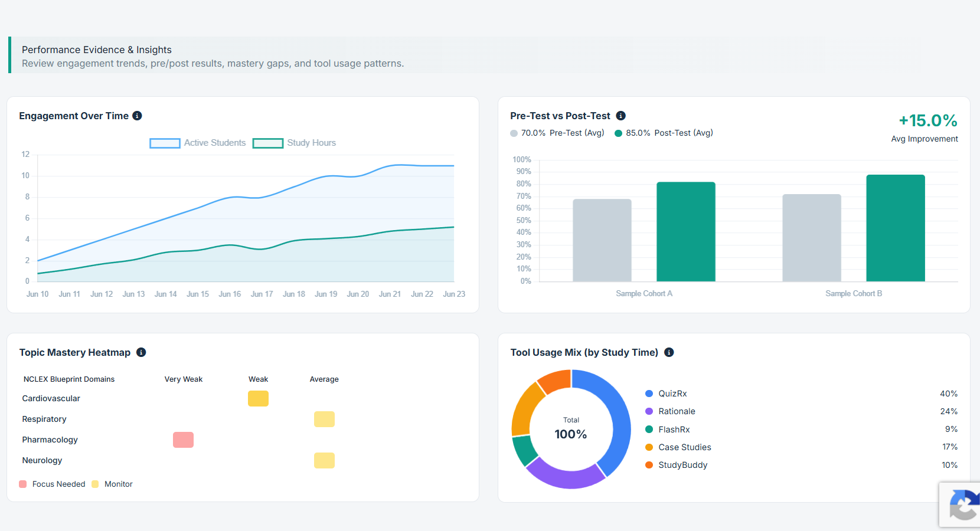Click the QuizRx blue legend dot
Screen dimensions: 980x531
649,394
